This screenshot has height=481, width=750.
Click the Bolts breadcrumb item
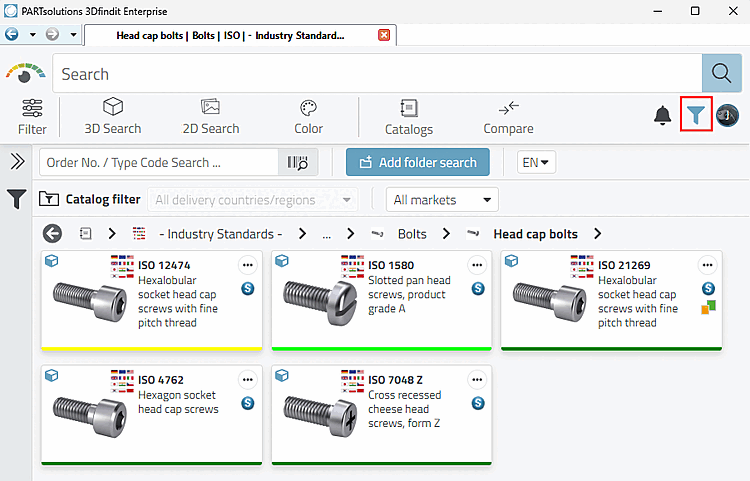point(411,234)
